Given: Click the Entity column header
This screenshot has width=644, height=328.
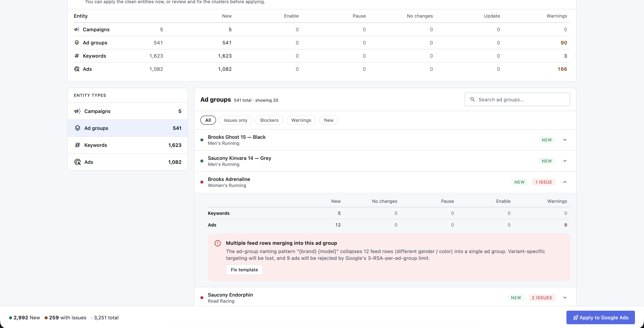Looking at the screenshot, I should coord(81,16).
